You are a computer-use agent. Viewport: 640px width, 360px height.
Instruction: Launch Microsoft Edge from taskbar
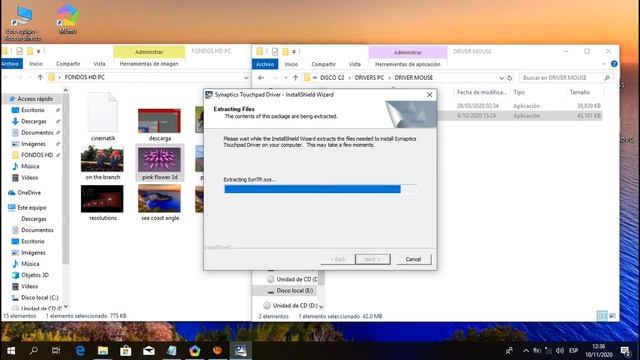click(x=80, y=351)
